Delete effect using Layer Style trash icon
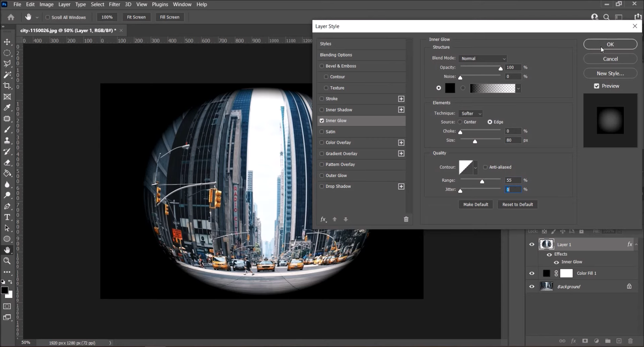Viewport: 644px width, 347px height. click(406, 220)
